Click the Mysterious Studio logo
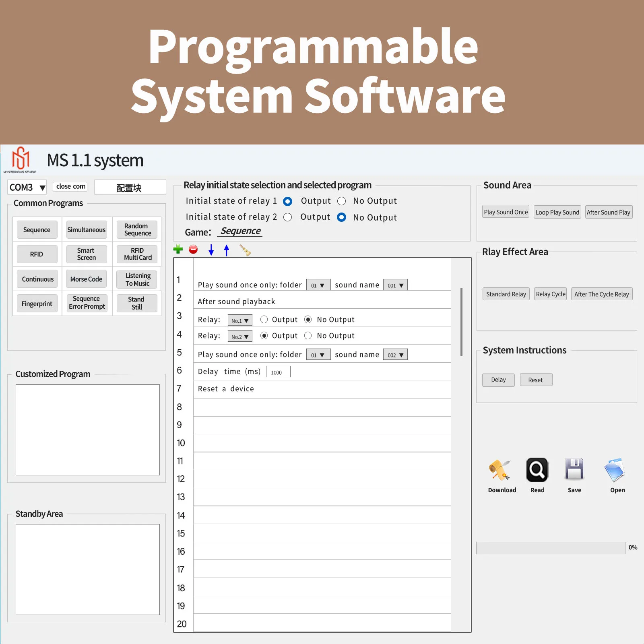The height and width of the screenshot is (644, 644). (20, 160)
